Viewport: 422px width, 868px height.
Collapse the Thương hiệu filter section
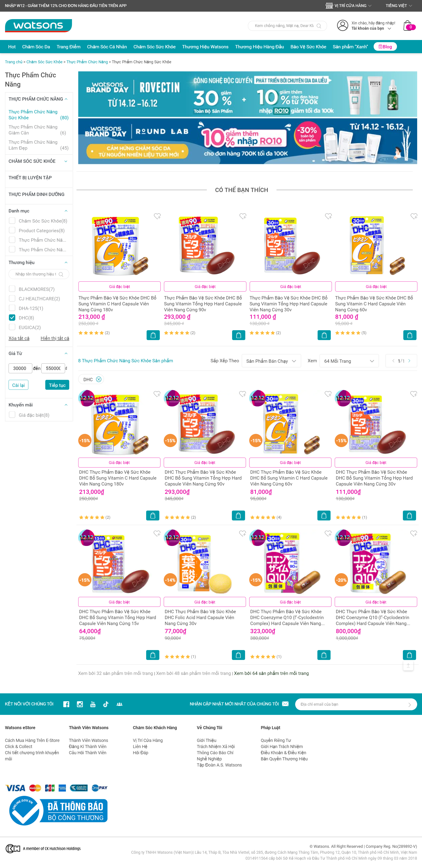tap(66, 262)
